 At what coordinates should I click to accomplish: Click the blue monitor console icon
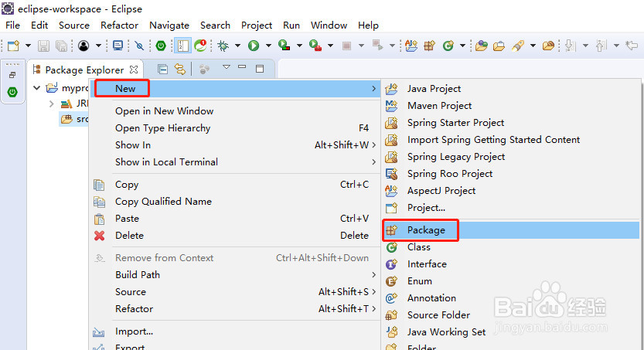click(118, 46)
